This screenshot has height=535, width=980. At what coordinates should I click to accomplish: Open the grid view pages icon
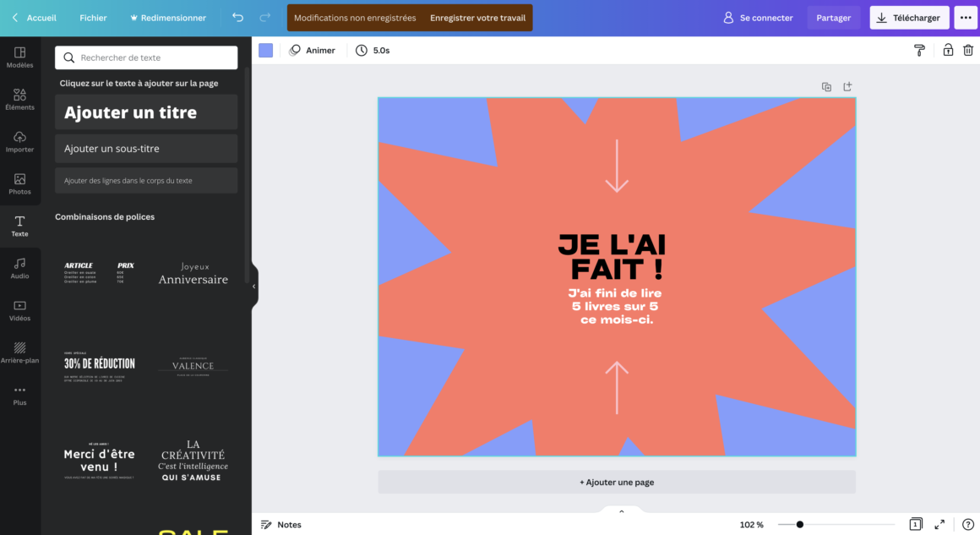pyautogui.click(x=916, y=524)
